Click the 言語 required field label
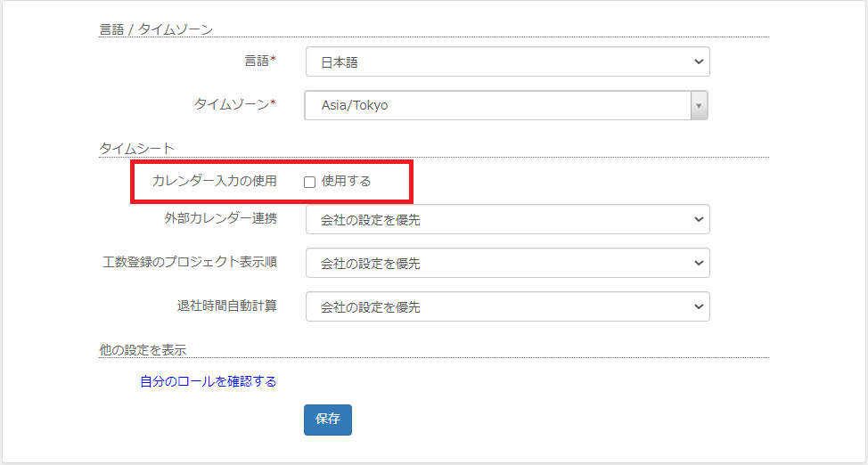868x465 pixels. (x=260, y=61)
